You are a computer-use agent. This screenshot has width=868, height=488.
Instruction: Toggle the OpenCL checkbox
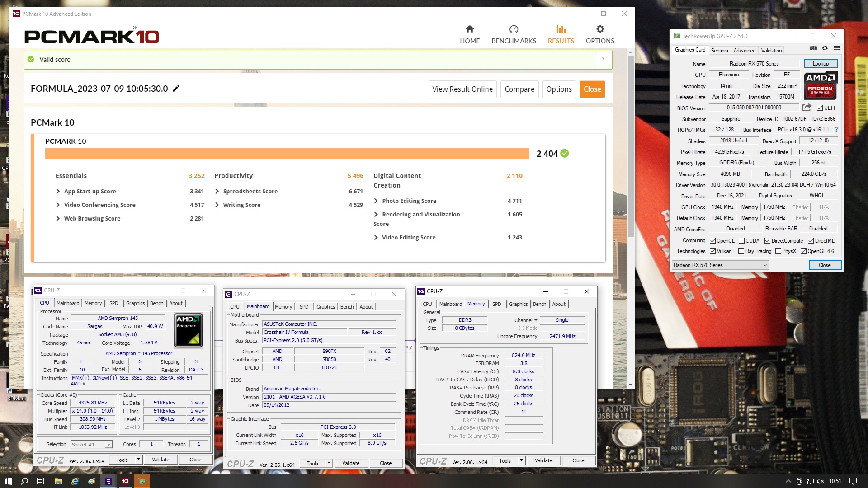[712, 241]
